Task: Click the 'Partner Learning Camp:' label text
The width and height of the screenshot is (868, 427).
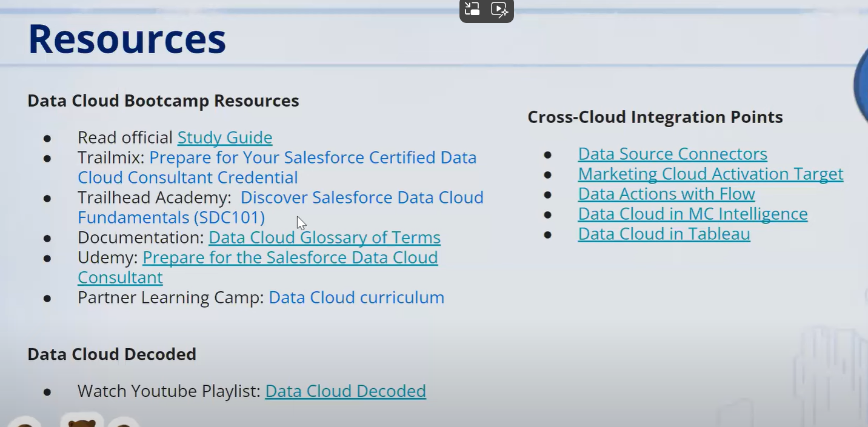Action: tap(171, 297)
